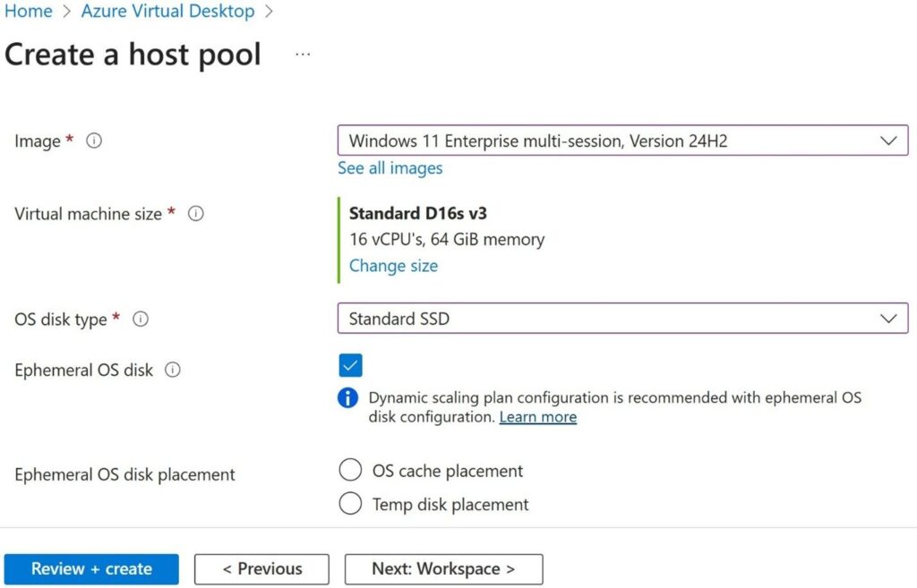Select OS cache placement option
The width and height of the screenshot is (917, 588).
(x=350, y=470)
